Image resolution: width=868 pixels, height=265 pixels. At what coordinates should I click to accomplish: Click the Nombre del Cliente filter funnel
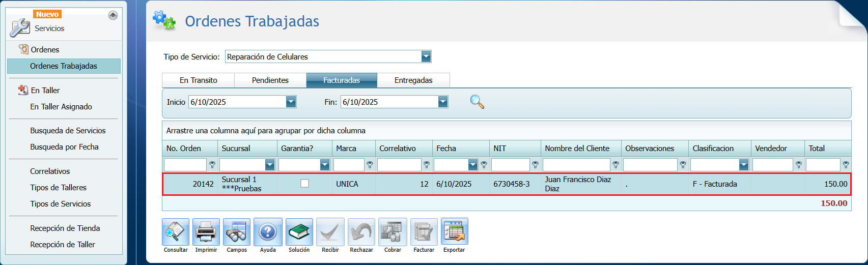click(x=615, y=165)
